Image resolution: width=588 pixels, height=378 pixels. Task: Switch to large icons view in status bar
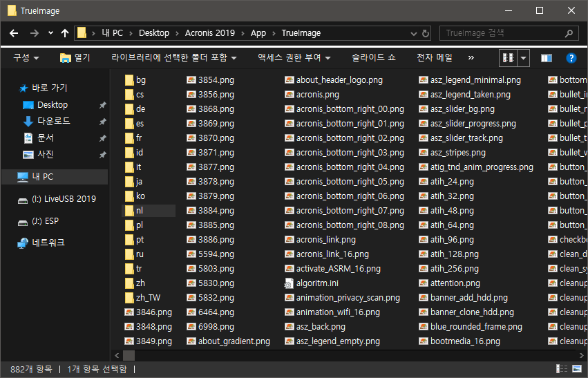[x=576, y=369]
